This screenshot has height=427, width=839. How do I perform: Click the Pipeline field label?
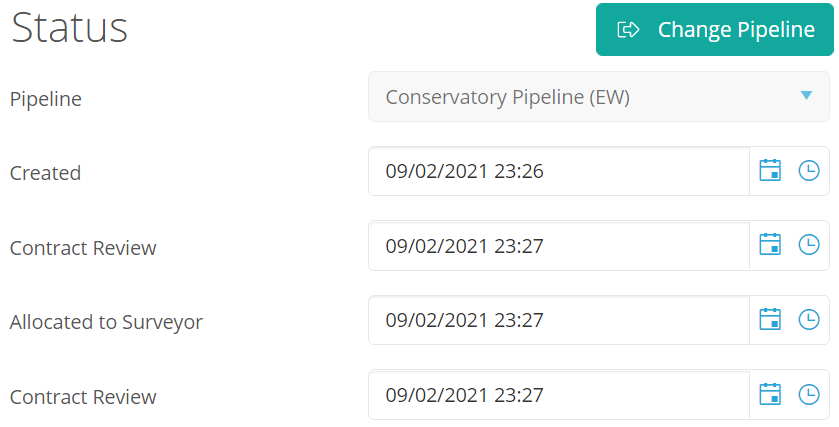pos(46,99)
